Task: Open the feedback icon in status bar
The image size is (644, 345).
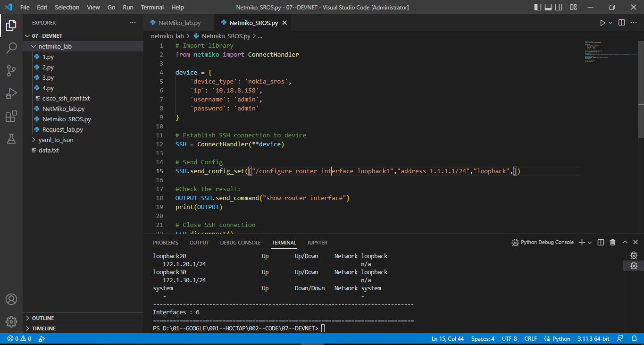Action: point(621,339)
